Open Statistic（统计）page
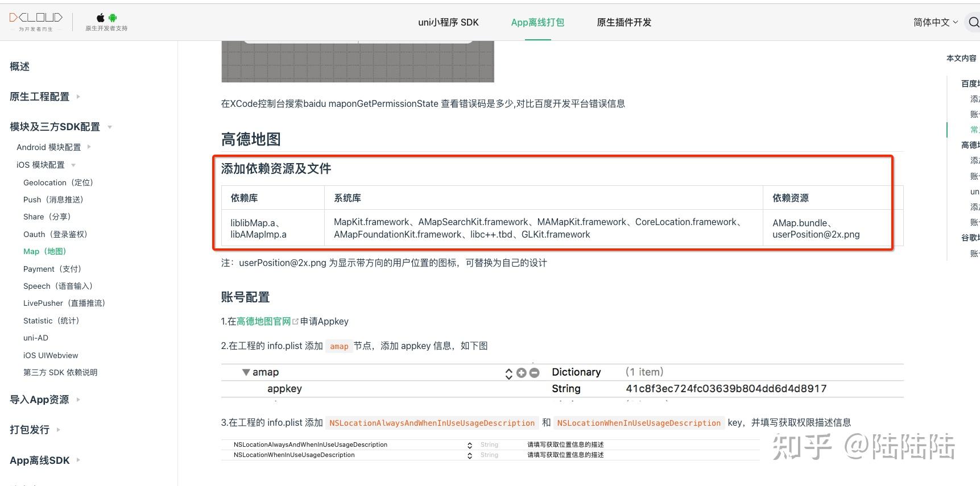This screenshot has width=980, height=486. [51, 321]
